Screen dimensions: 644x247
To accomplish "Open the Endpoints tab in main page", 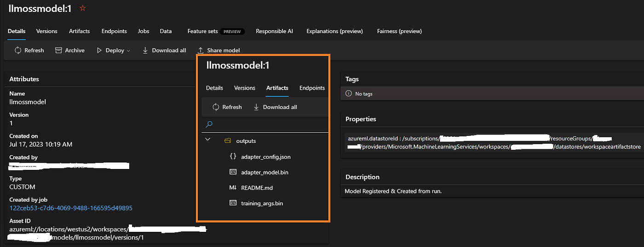I will point(114,31).
